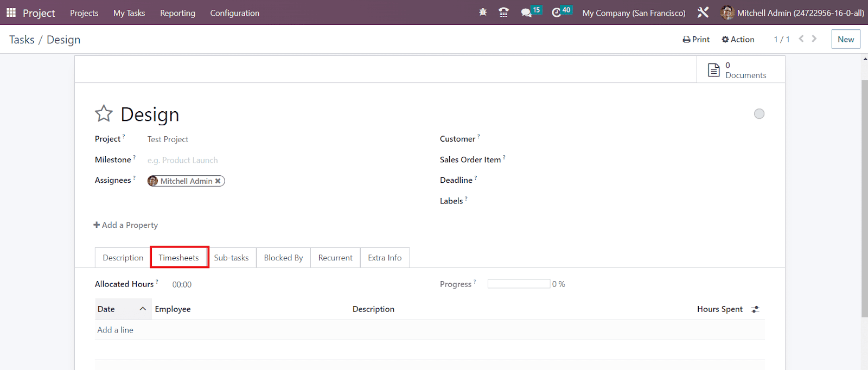Open the activities clock icon
The image size is (868, 370).
pyautogui.click(x=557, y=12)
